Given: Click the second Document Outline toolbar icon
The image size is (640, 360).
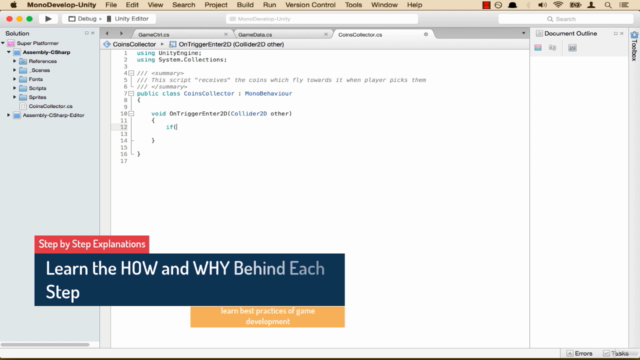Looking at the screenshot, I should coord(553,48).
